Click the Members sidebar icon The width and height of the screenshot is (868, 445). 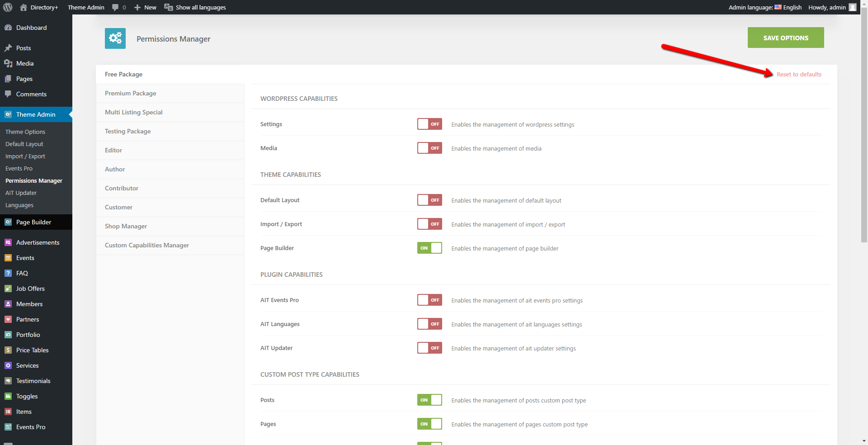8,304
